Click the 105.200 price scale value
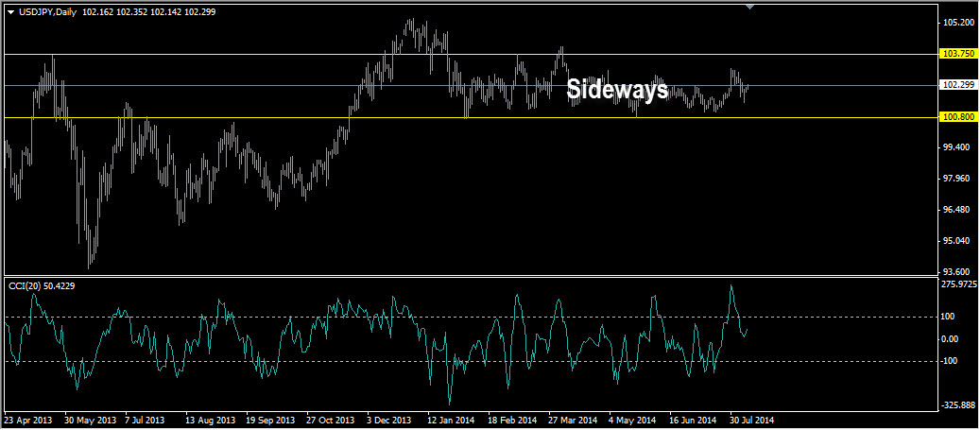Screen dimensions: 980x430 (x=958, y=23)
